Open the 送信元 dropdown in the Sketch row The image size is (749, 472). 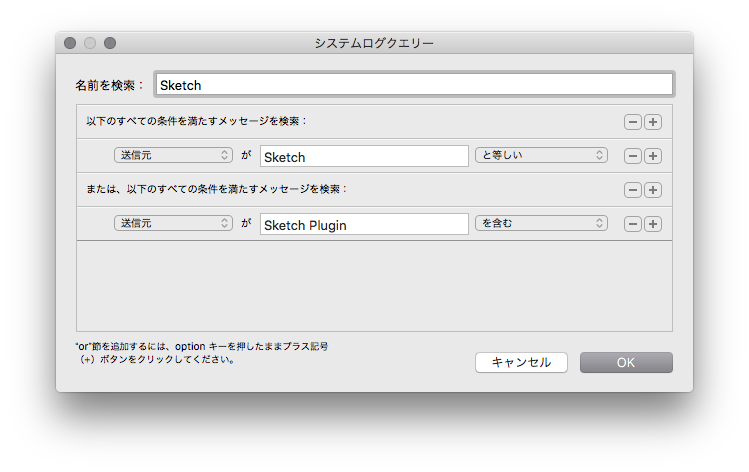(x=173, y=155)
